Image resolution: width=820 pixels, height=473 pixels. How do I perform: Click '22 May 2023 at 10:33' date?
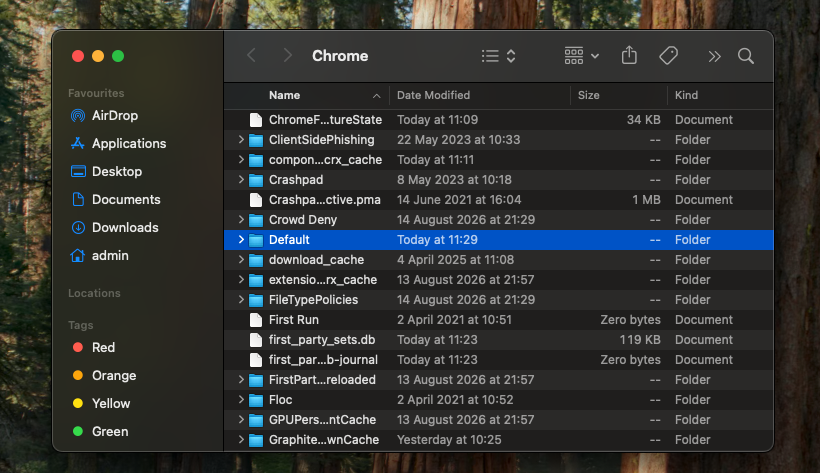coord(459,140)
